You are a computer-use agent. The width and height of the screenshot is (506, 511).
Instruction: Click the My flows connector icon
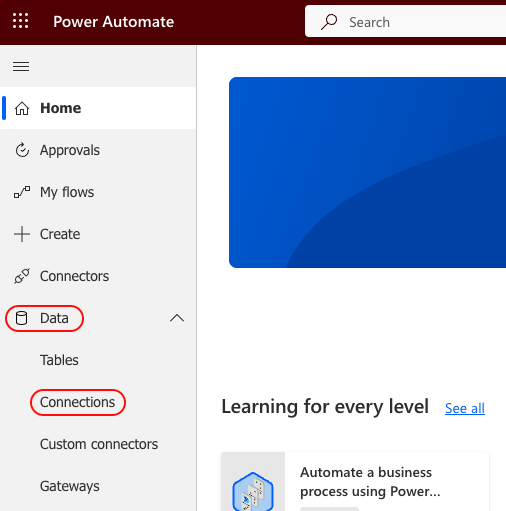(x=22, y=192)
